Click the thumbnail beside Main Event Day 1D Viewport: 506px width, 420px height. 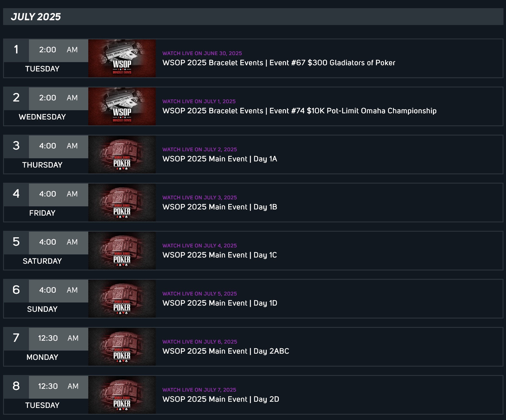(122, 299)
